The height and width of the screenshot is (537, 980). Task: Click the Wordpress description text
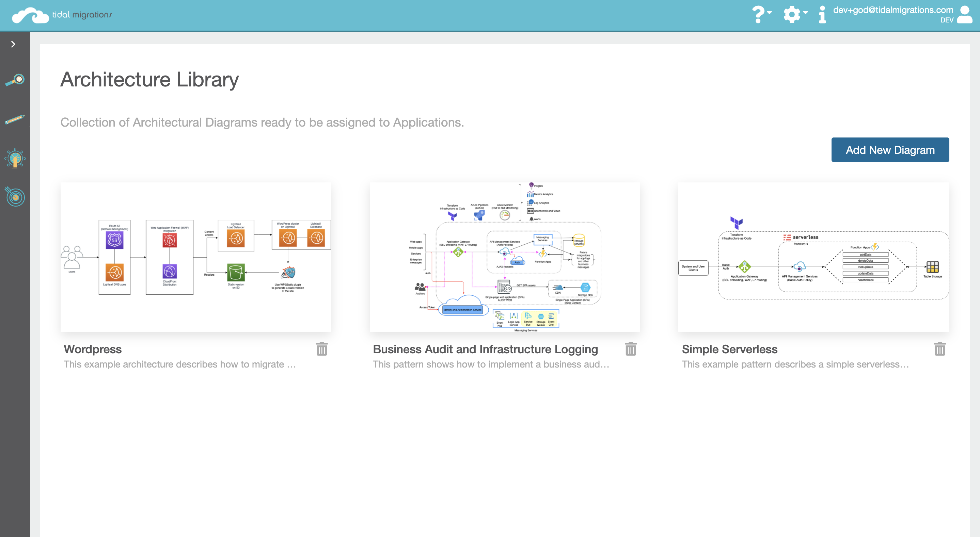click(180, 364)
